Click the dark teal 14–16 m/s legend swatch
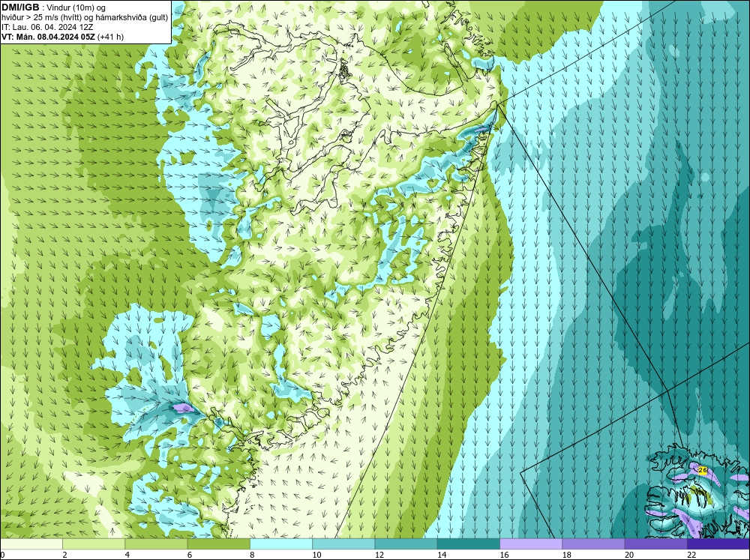This screenshot has height=560, width=750. point(469,544)
